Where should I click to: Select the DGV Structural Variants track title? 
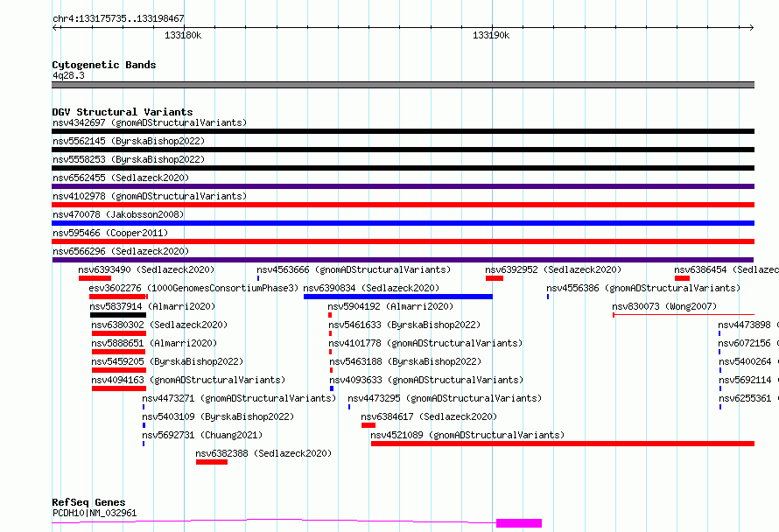(x=123, y=112)
